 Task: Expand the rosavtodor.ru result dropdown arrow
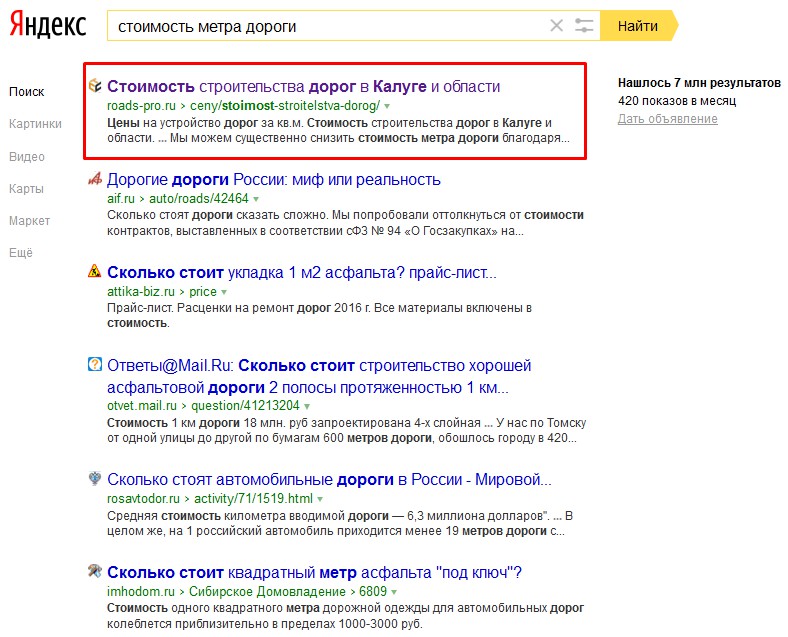[x=320, y=499]
